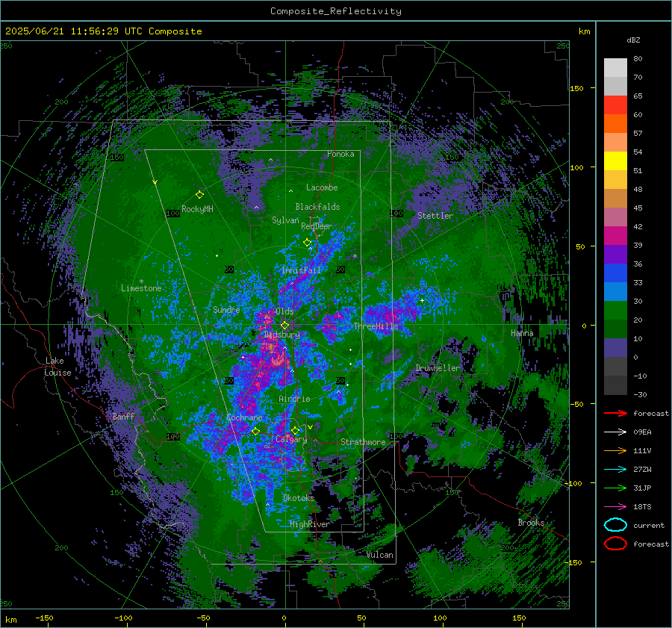Click the Okotoks city label
The width and height of the screenshot is (672, 628).
299,498
